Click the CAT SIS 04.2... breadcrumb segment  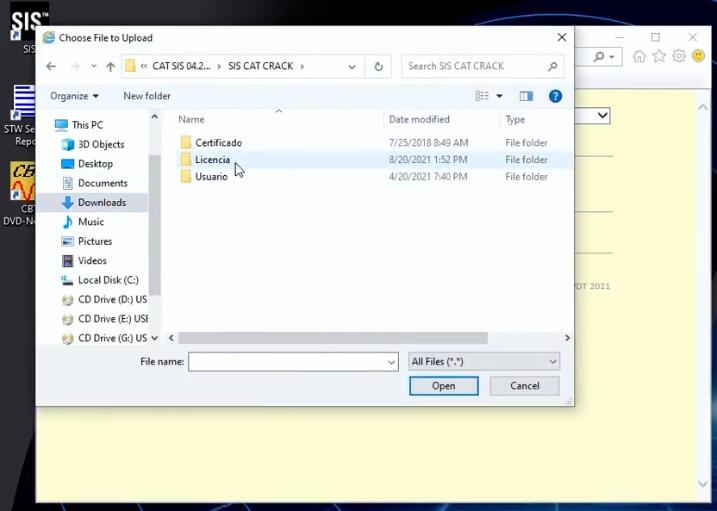point(182,66)
